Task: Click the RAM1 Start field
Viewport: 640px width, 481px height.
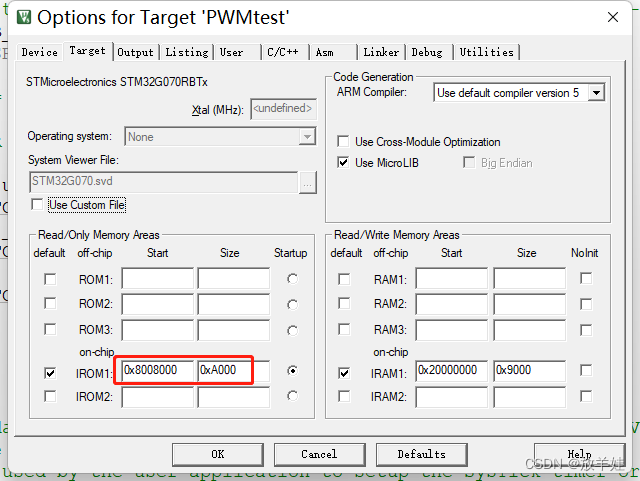Action: 452,279
